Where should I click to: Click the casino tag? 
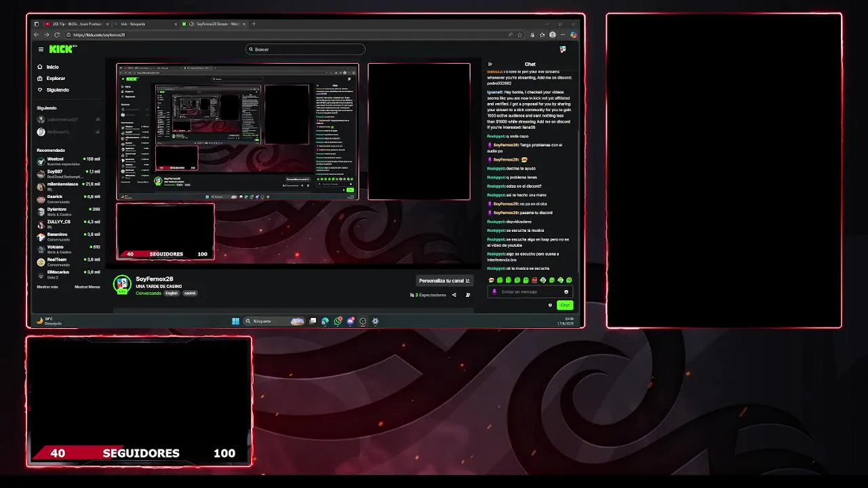click(x=190, y=293)
